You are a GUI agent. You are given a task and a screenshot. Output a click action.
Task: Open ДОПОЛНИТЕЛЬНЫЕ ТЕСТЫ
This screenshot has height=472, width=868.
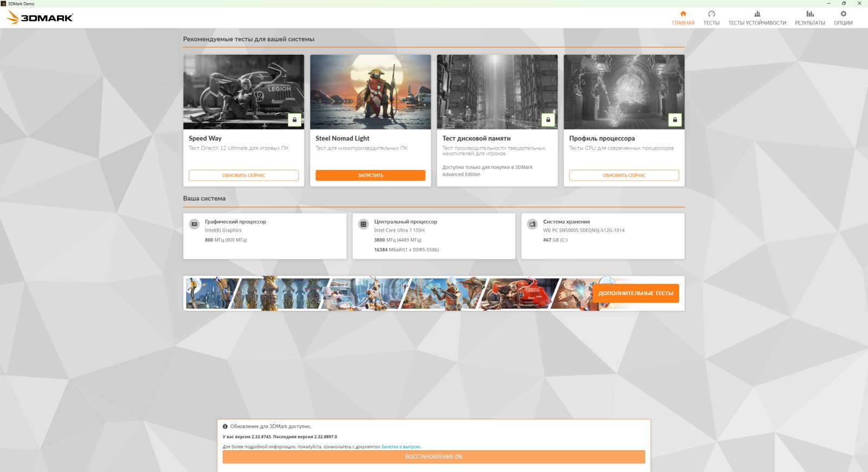pos(636,293)
